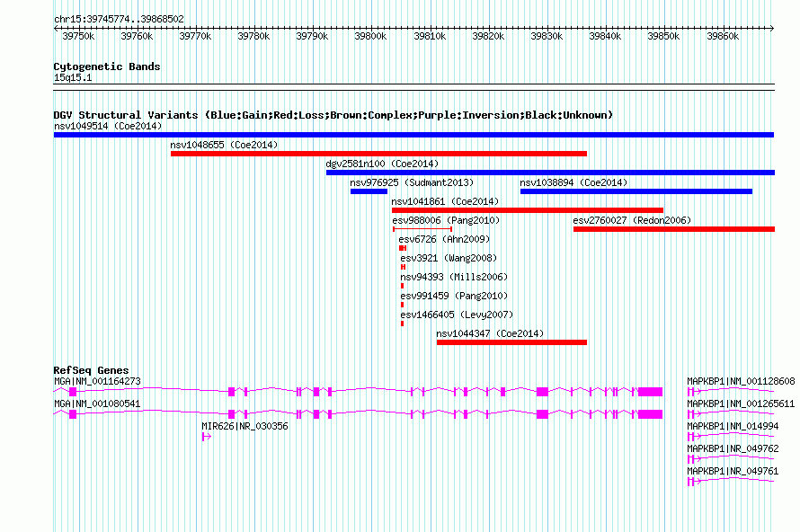Click the esv988006 (Pang2010) thin red variant
This screenshot has width=800, height=532.
(x=422, y=229)
